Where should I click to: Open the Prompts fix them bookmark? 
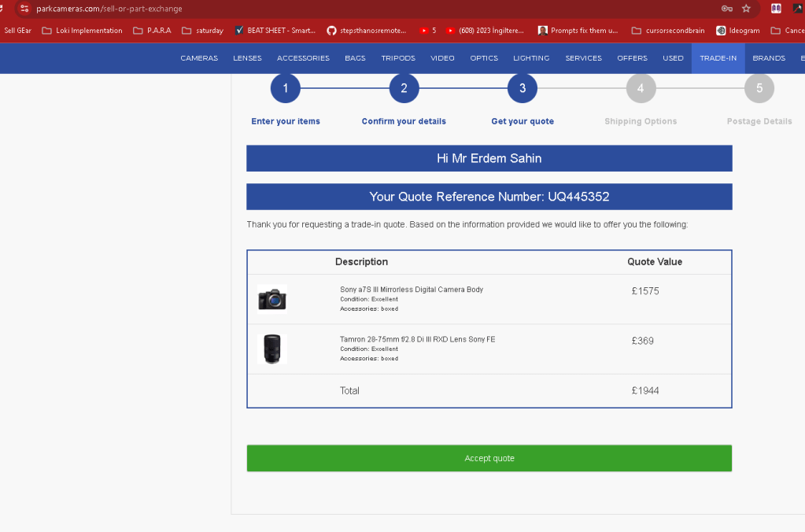[x=578, y=30]
